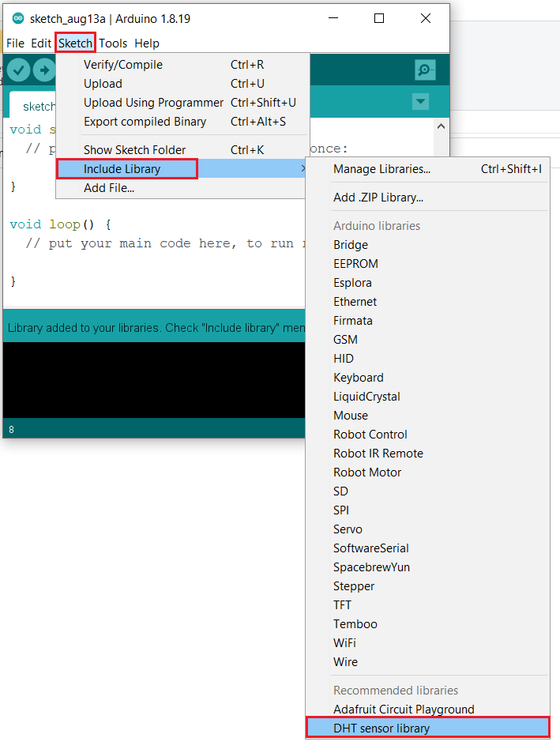Include the Servo library
The width and height of the screenshot is (560, 753).
tap(427, 529)
